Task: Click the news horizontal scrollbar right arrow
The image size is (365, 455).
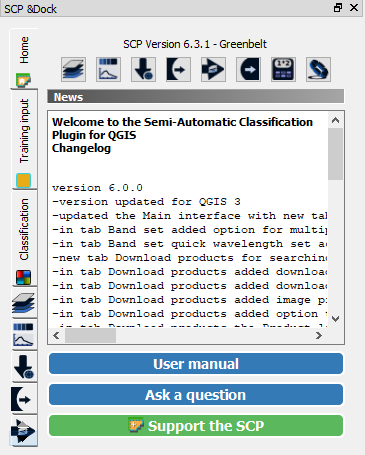Action: [x=319, y=336]
